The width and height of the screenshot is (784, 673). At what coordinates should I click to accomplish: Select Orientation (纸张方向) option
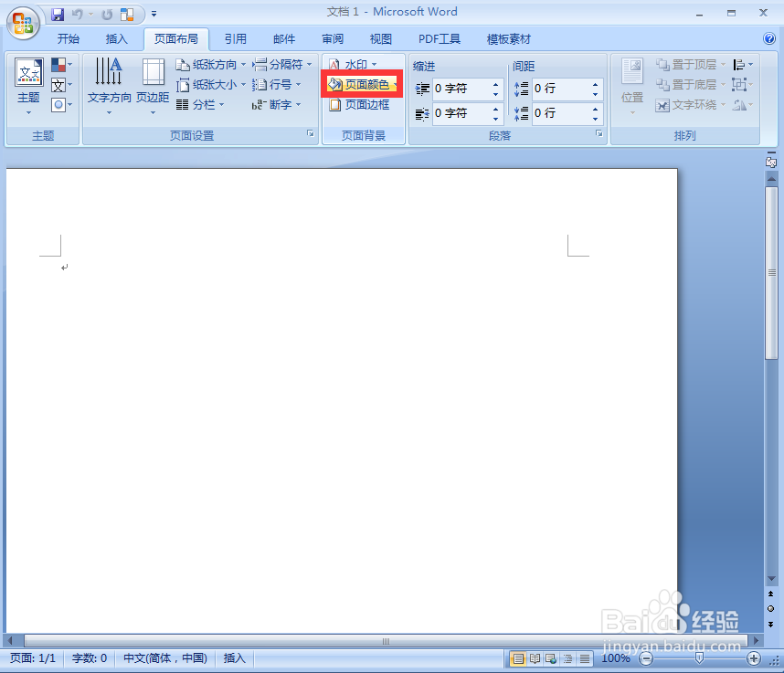pos(210,65)
